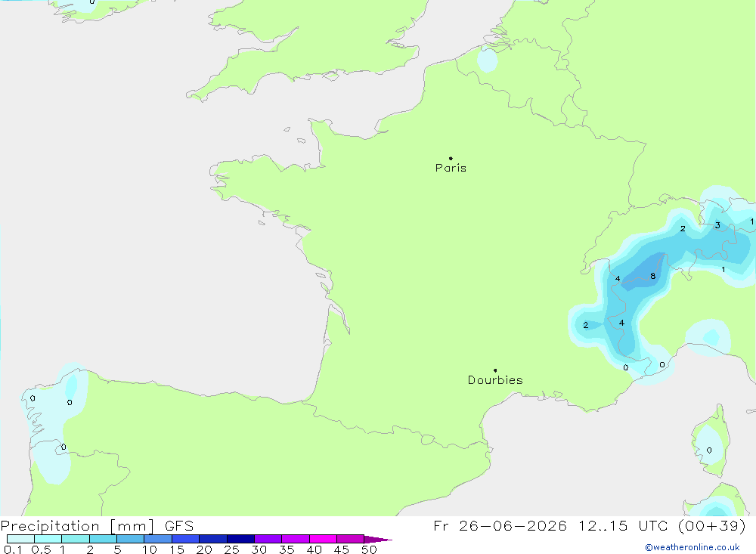Select the black dot marking Dourbies
Viewport: 756px width, 554px height.
pos(495,370)
